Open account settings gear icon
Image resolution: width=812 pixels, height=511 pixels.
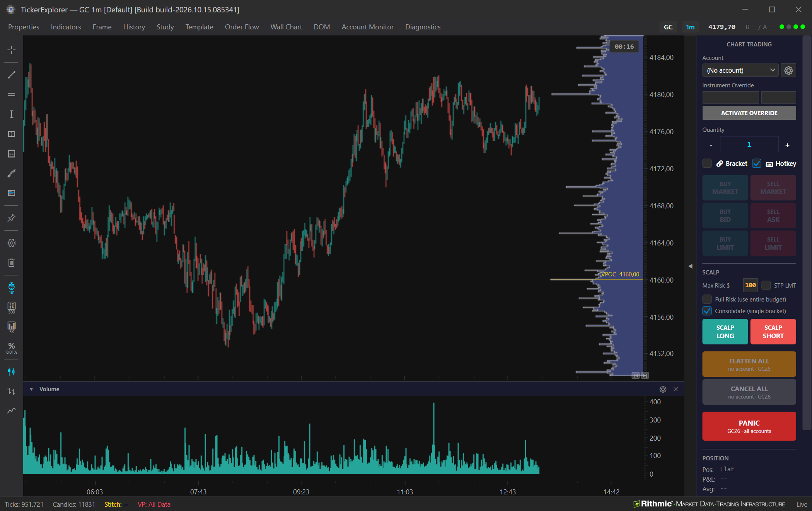coord(788,70)
